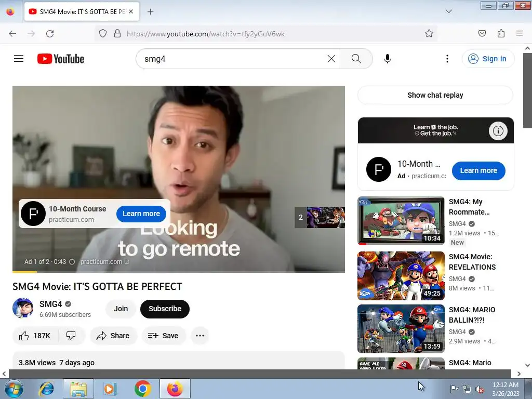The width and height of the screenshot is (532, 399).
Task: Open Windows Media Player from taskbar
Action: click(x=110, y=389)
